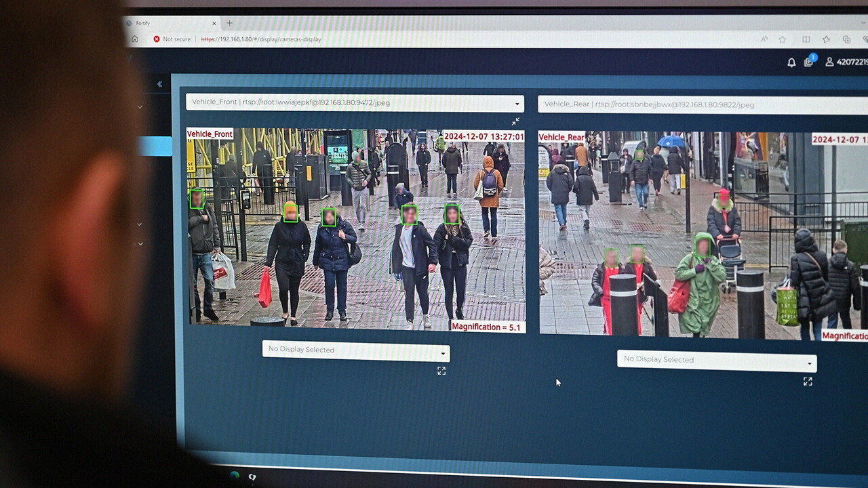Open the media library icon with badge
Screen dimensions: 868x488
(x=810, y=61)
